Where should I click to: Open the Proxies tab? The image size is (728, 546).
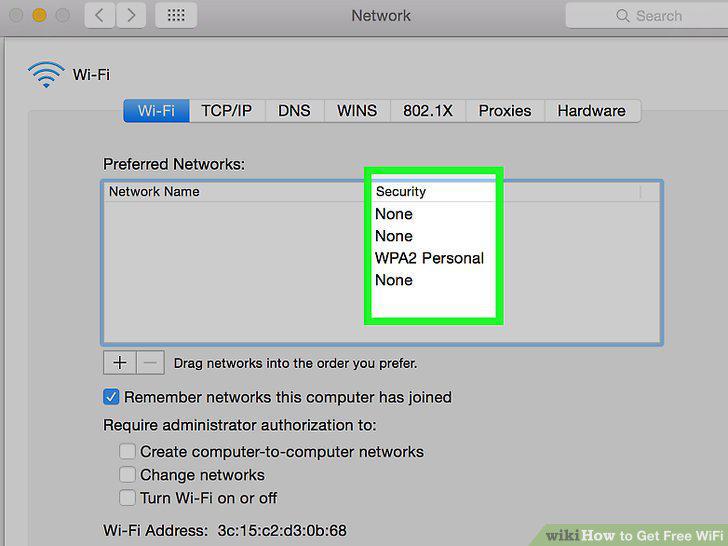click(x=505, y=111)
